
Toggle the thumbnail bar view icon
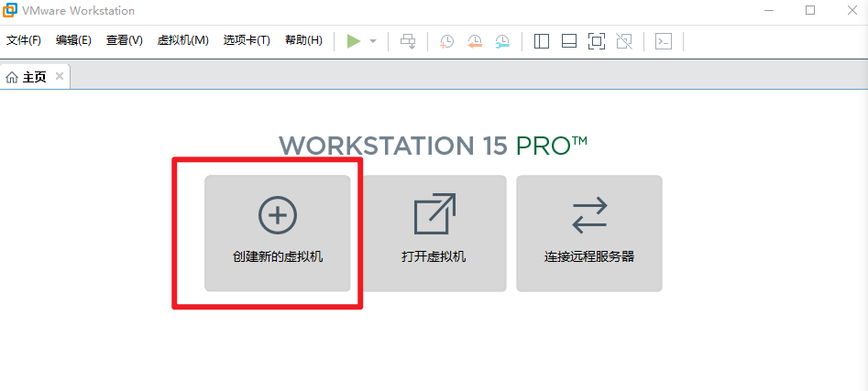[x=569, y=41]
